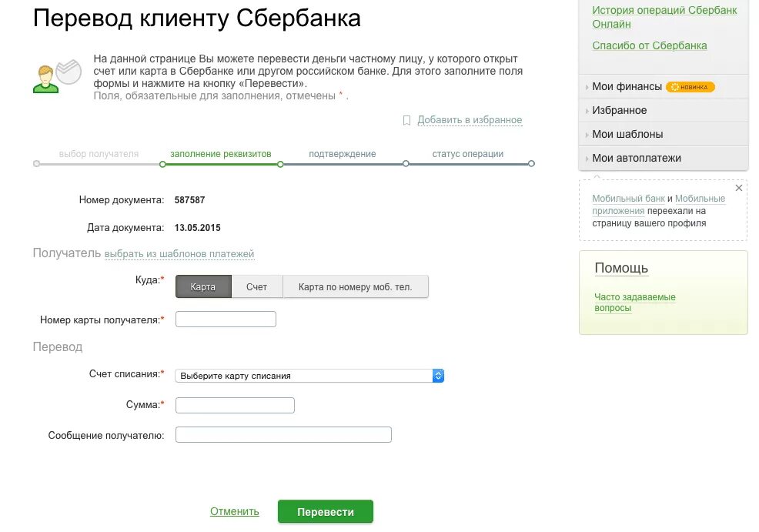Select Карта as transfer destination
The width and height of the screenshot is (759, 532).
(x=203, y=286)
